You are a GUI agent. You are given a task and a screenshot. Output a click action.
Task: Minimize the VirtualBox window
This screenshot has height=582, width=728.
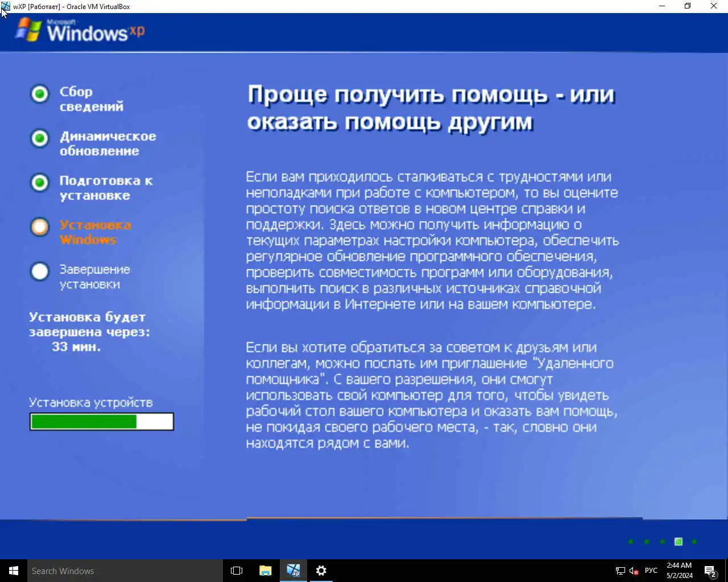click(x=661, y=6)
